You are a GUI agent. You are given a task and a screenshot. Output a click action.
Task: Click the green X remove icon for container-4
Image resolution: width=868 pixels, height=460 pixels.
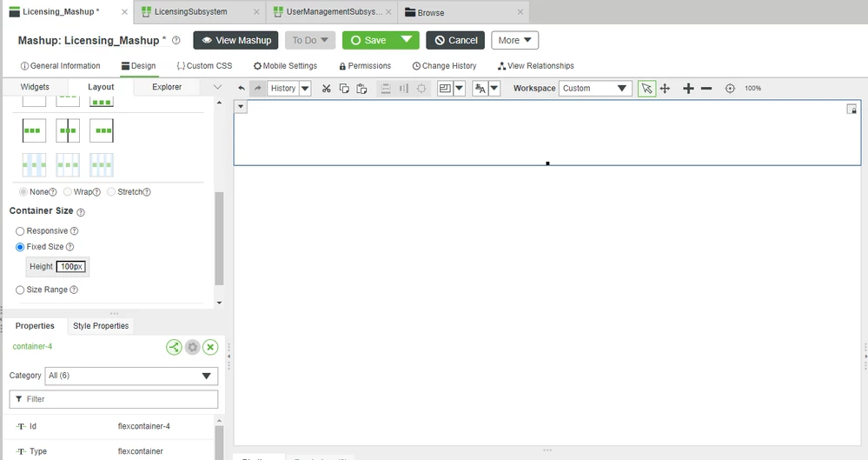tap(210, 348)
